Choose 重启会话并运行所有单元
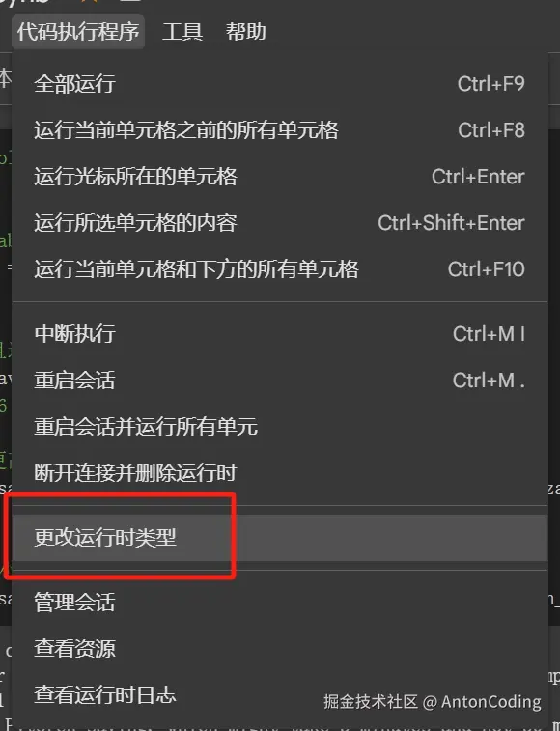560x731 pixels. [x=280, y=426]
